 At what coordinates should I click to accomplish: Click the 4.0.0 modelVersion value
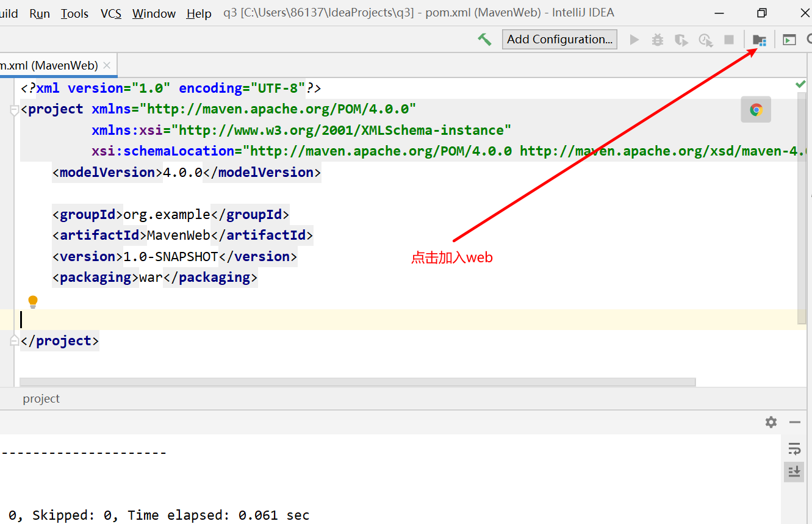pos(182,173)
